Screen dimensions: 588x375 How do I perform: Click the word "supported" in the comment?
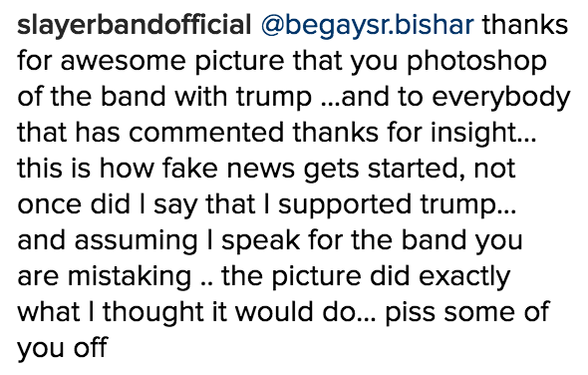point(344,206)
